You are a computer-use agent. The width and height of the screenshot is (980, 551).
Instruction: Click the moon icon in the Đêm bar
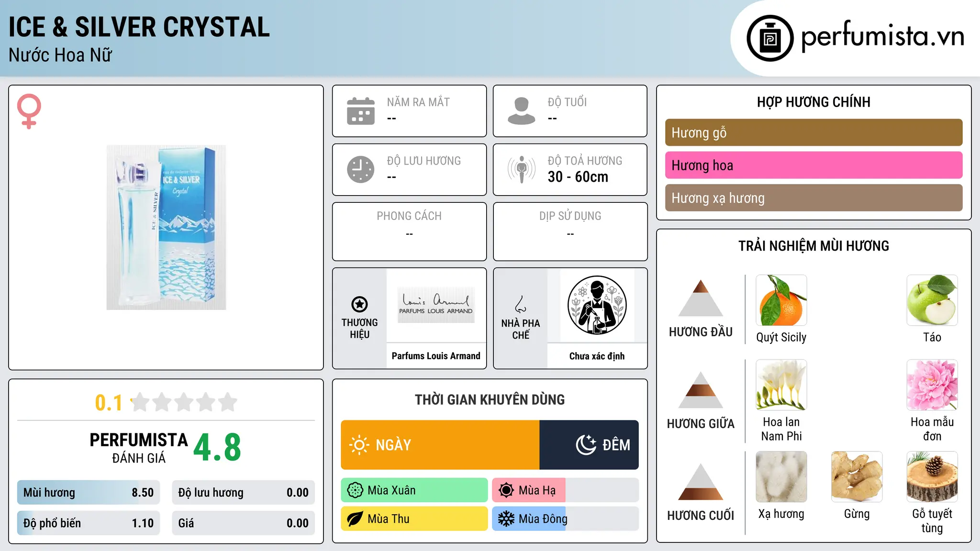tap(586, 445)
